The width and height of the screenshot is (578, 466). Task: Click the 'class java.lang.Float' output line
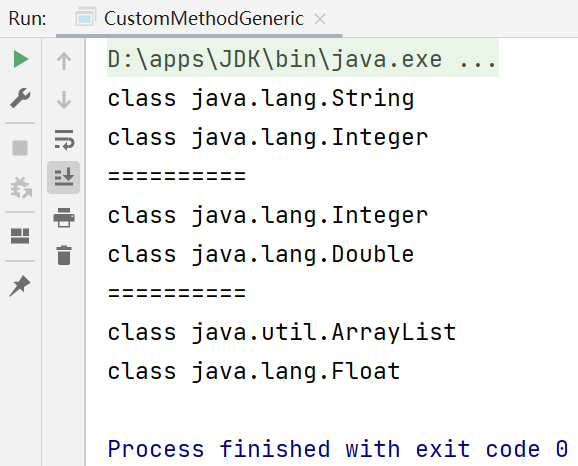click(254, 371)
